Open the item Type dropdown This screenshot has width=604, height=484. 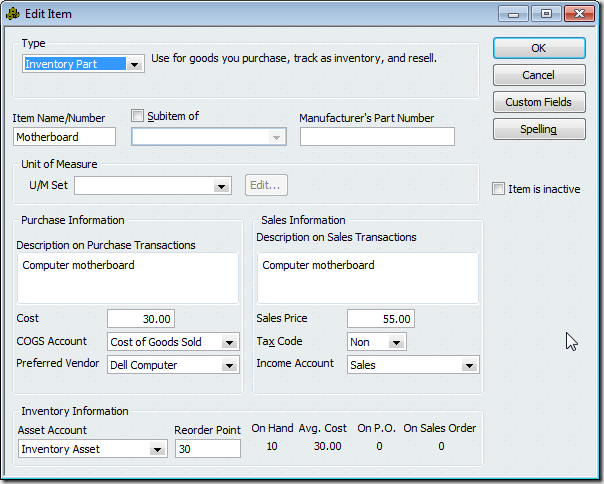tap(135, 64)
